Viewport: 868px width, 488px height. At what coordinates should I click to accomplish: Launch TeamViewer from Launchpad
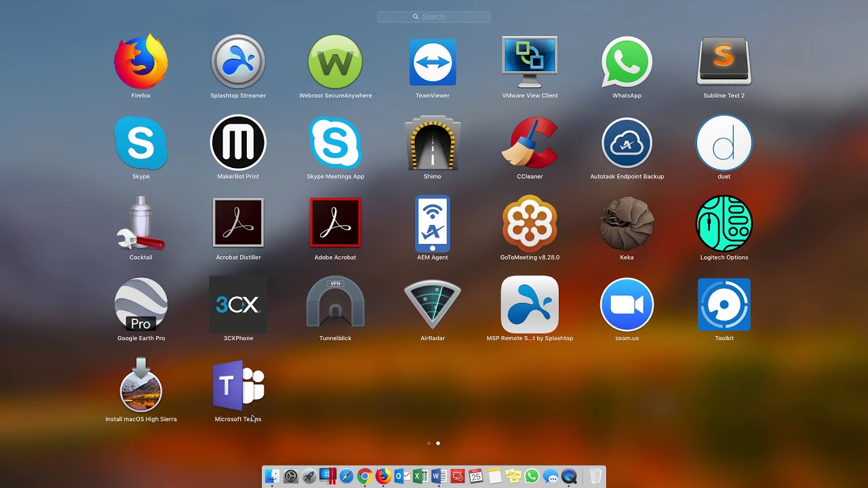pyautogui.click(x=433, y=62)
